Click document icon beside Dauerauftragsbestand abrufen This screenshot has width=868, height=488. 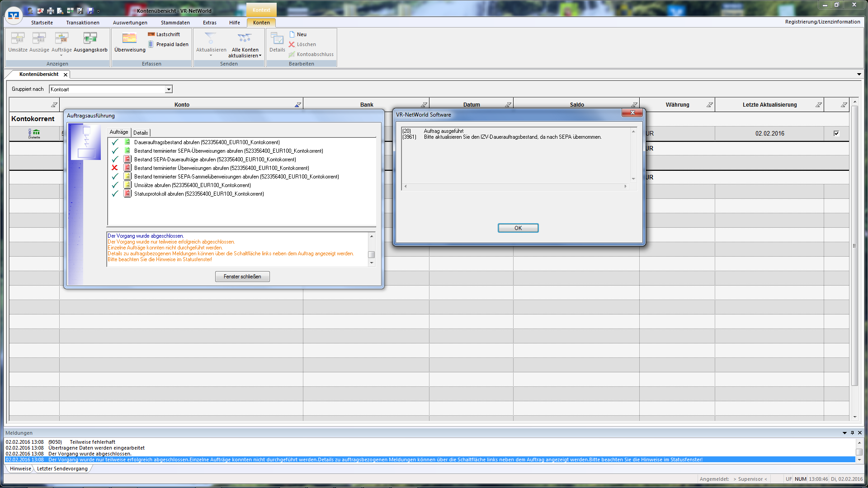click(x=127, y=142)
